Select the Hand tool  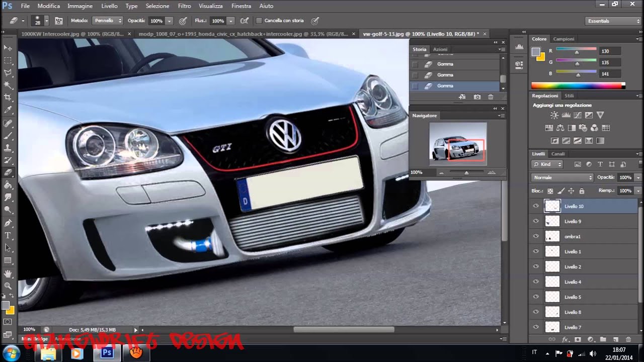tap(8, 274)
